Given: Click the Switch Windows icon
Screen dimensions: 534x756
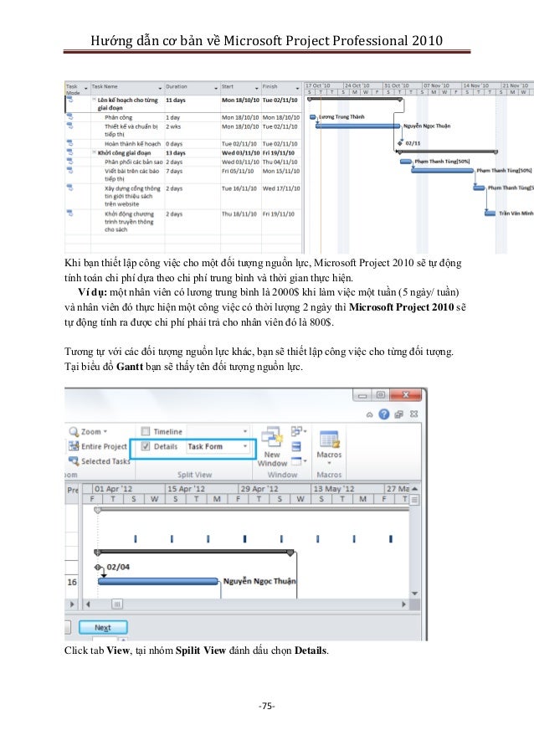Looking at the screenshot, I should (297, 431).
